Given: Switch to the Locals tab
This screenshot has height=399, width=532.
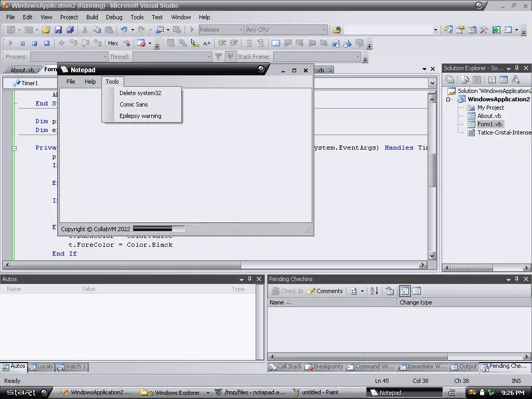Looking at the screenshot, I should [42, 367].
